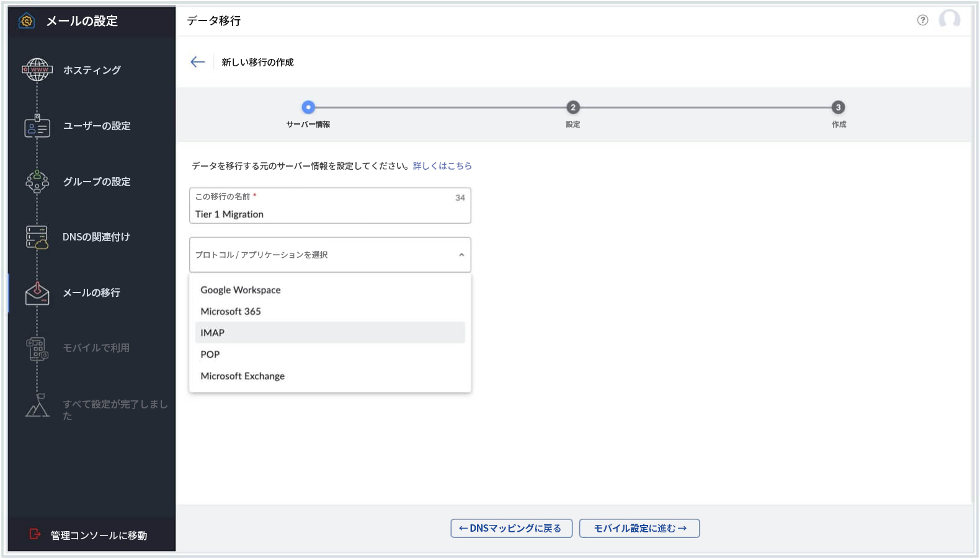This screenshot has width=980, height=559.
Task: Choose IMAP as the migration protocol
Action: 213,333
